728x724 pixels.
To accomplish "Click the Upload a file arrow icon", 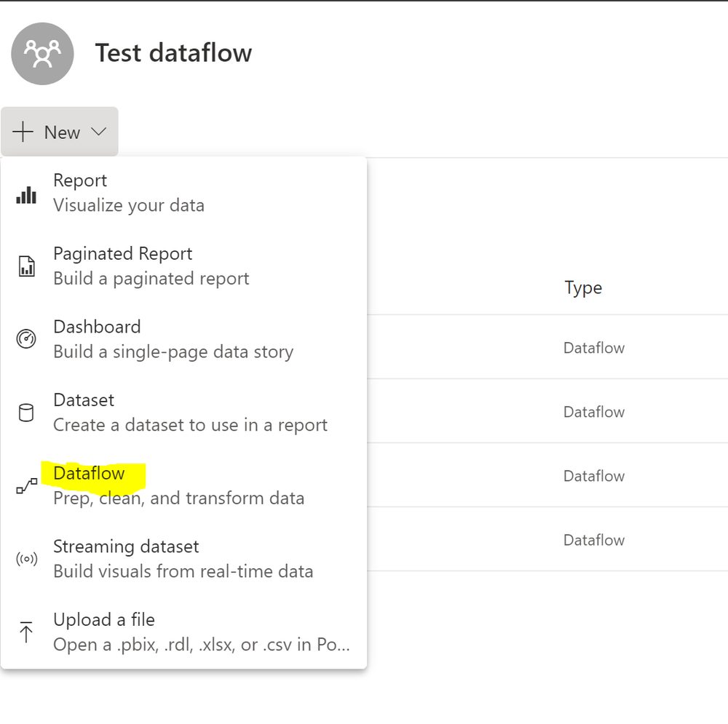I will 26,632.
